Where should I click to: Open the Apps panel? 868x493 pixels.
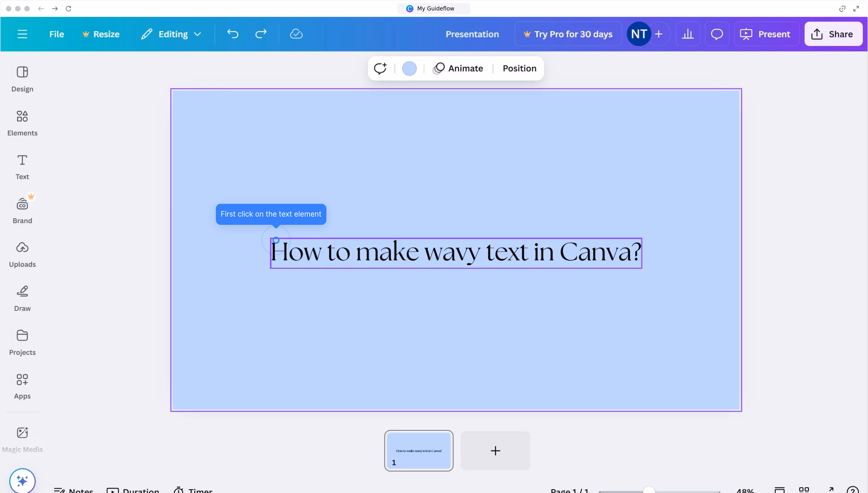pos(22,386)
